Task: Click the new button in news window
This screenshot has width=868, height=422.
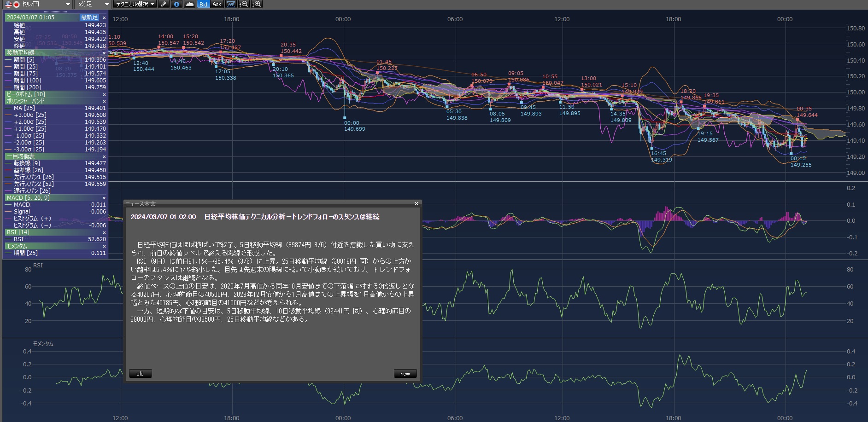Action: point(405,374)
